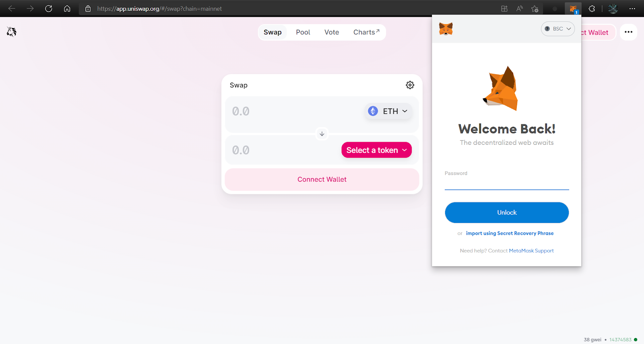This screenshot has width=644, height=344.
Task: Open the MetaMask extension icon in toolbar
Action: (x=573, y=8)
